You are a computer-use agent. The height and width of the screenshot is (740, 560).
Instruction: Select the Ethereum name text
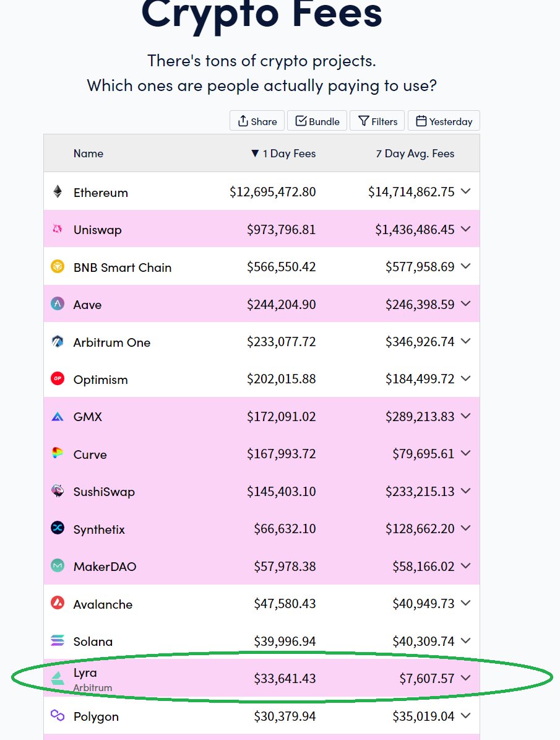[x=100, y=193]
